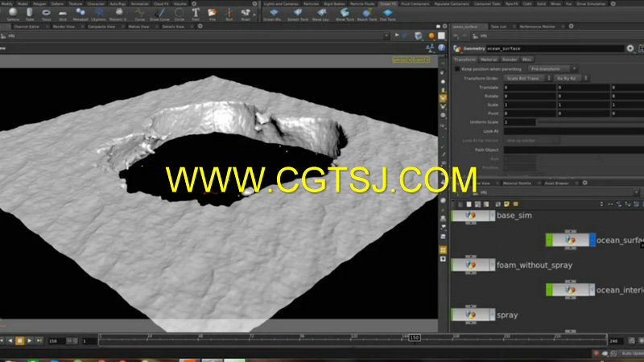
Task: Click the blue viewport help icon
Action: click(441, 48)
